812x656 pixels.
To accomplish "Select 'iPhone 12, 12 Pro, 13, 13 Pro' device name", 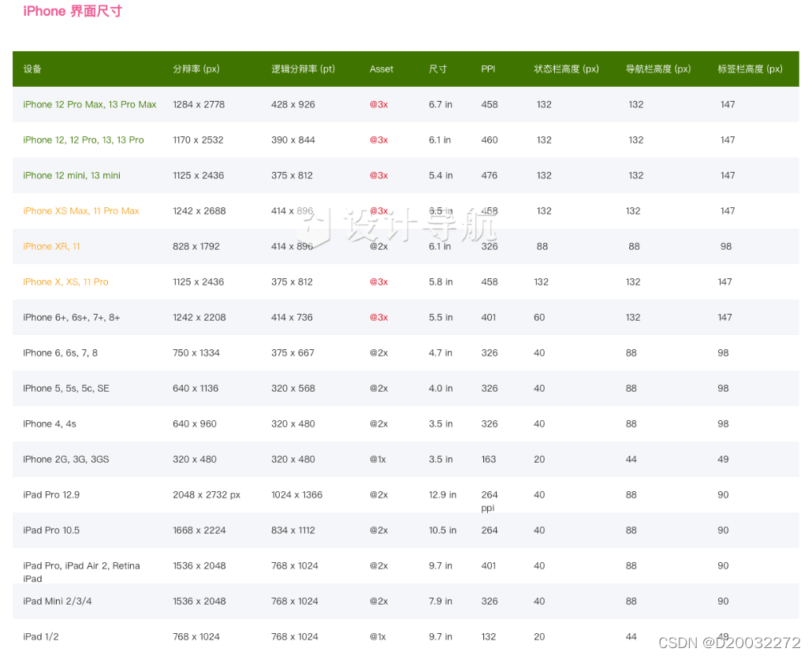I will coord(84,140).
